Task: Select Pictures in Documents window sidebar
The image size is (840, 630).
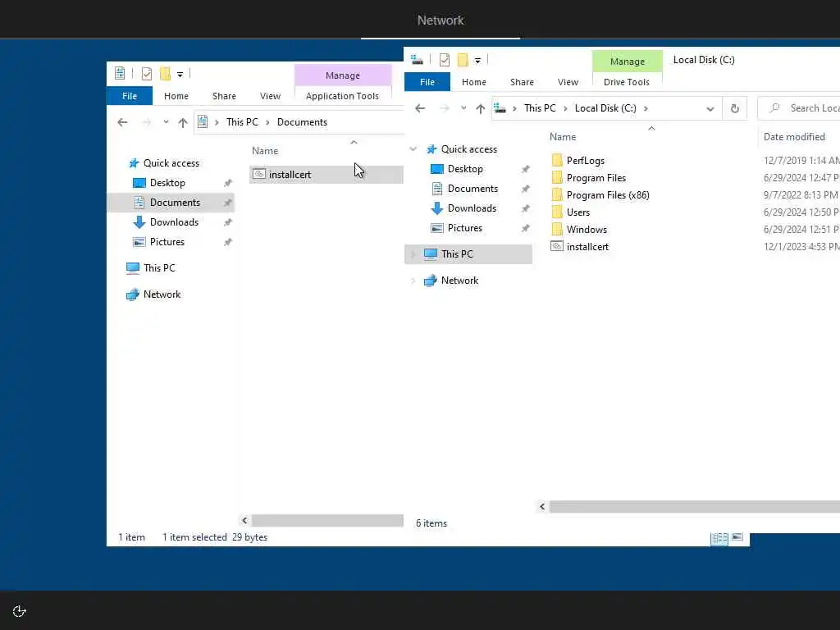Action: pos(167,242)
